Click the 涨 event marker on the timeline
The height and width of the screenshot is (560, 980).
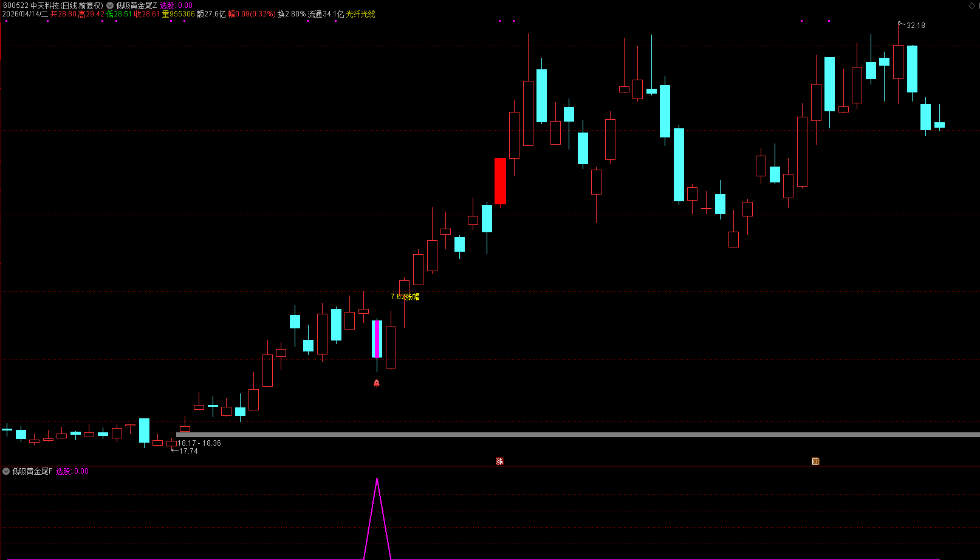[499, 461]
